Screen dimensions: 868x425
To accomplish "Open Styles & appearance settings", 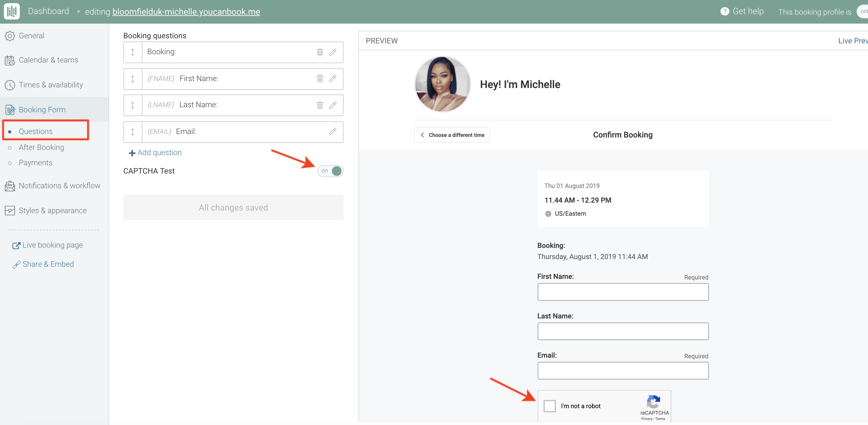I will pyautogui.click(x=53, y=211).
